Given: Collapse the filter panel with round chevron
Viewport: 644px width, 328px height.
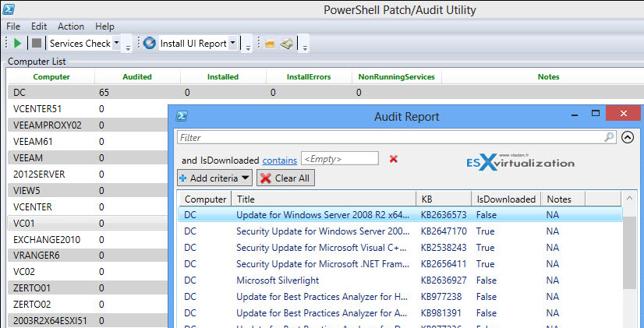Looking at the screenshot, I should (627, 138).
